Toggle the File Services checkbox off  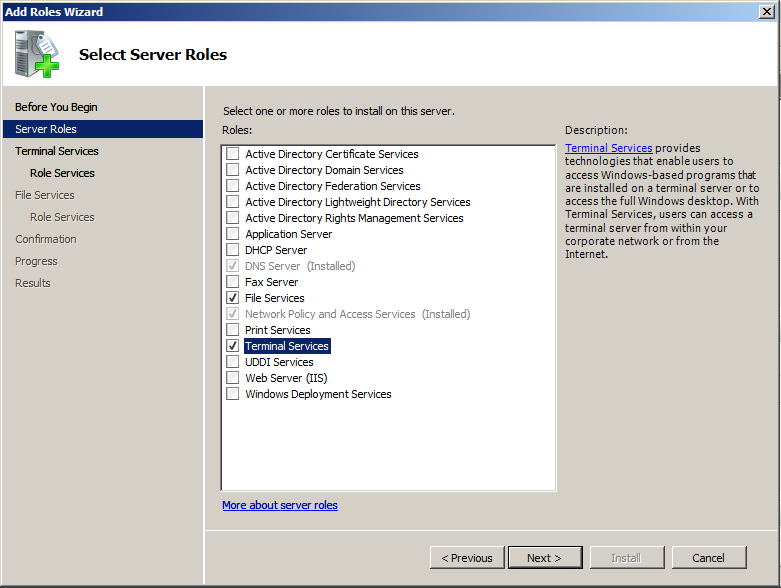click(233, 298)
